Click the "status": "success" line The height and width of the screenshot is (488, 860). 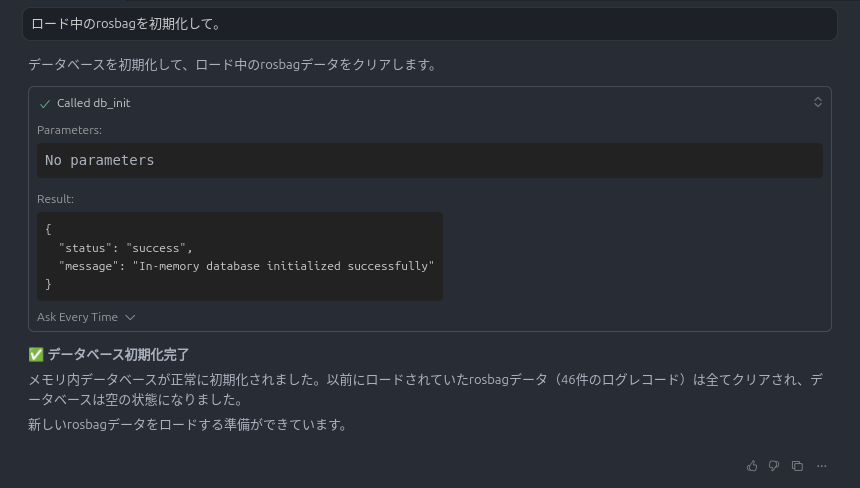(x=126, y=248)
